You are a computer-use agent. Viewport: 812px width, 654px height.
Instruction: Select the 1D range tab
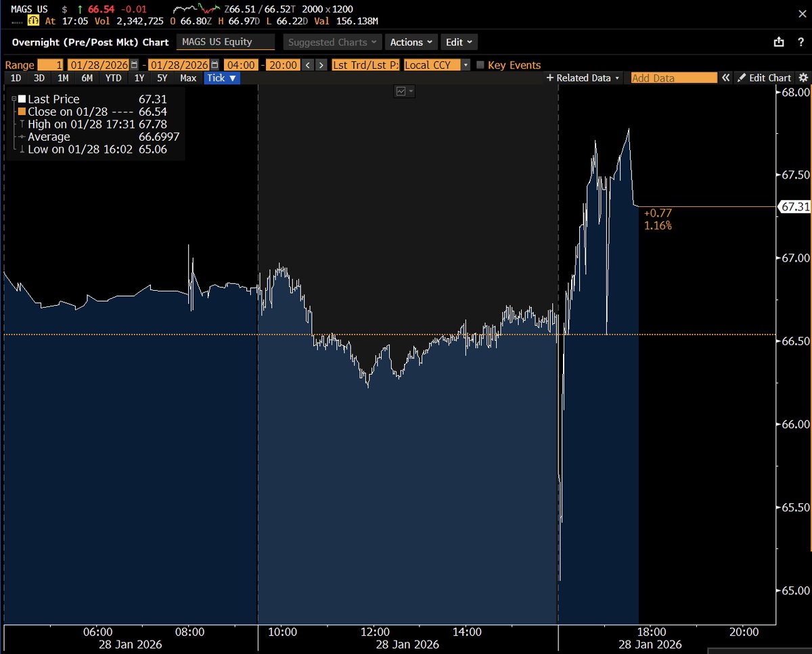[16, 78]
